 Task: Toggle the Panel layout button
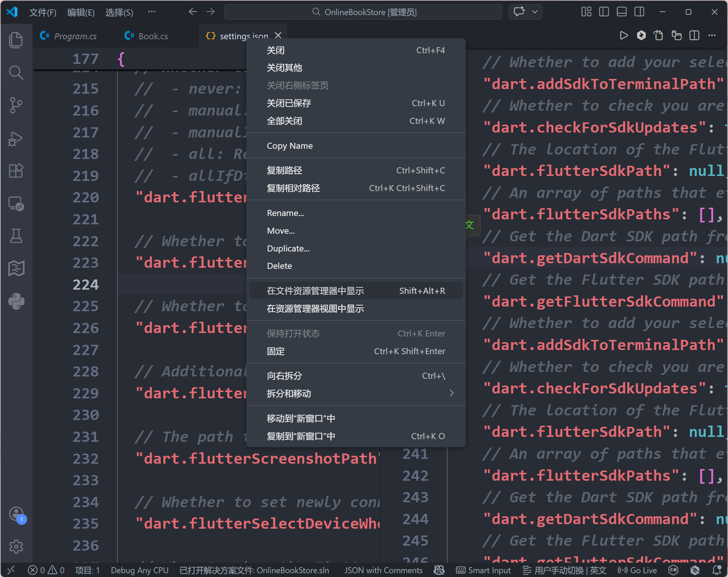pos(622,12)
